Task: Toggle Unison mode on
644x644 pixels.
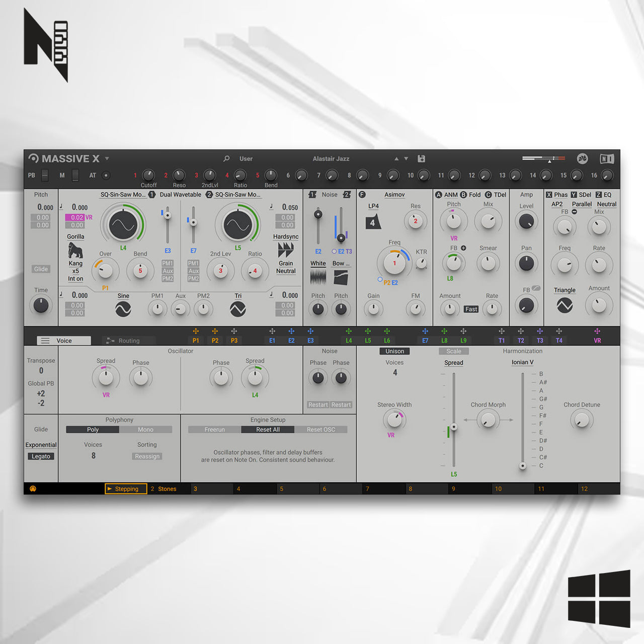Action: (x=394, y=351)
